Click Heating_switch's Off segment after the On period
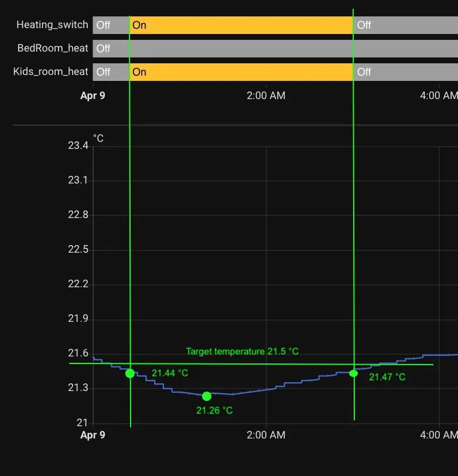The image size is (458, 476). [x=405, y=25]
